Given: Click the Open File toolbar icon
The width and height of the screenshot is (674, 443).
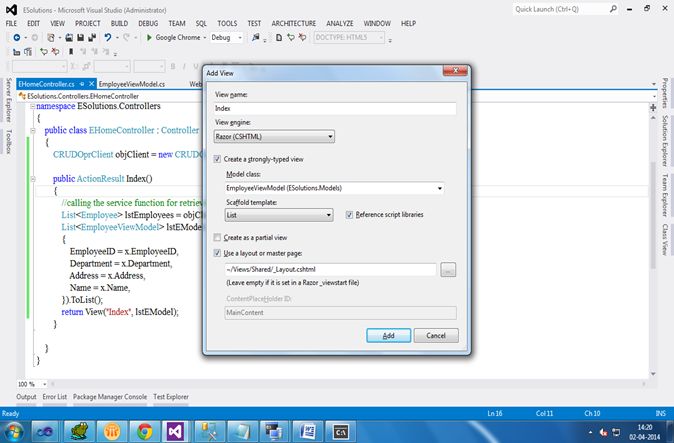Looking at the screenshot, I should [69, 38].
